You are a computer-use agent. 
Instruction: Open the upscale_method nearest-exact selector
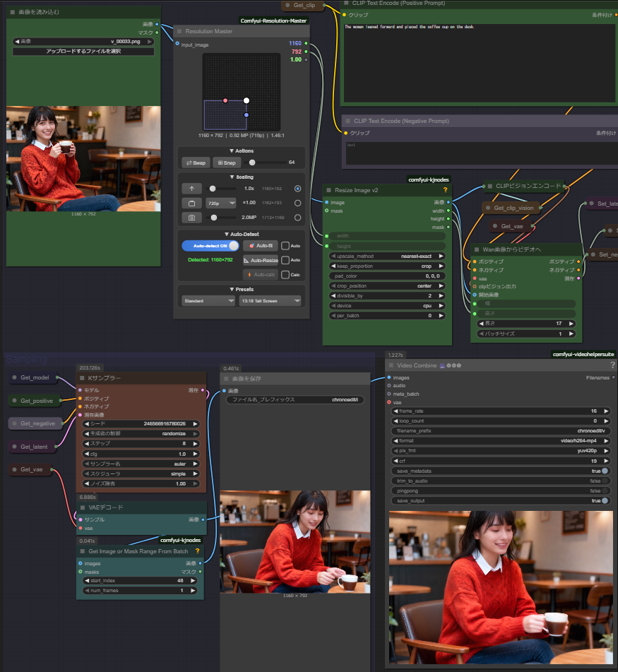click(x=387, y=257)
